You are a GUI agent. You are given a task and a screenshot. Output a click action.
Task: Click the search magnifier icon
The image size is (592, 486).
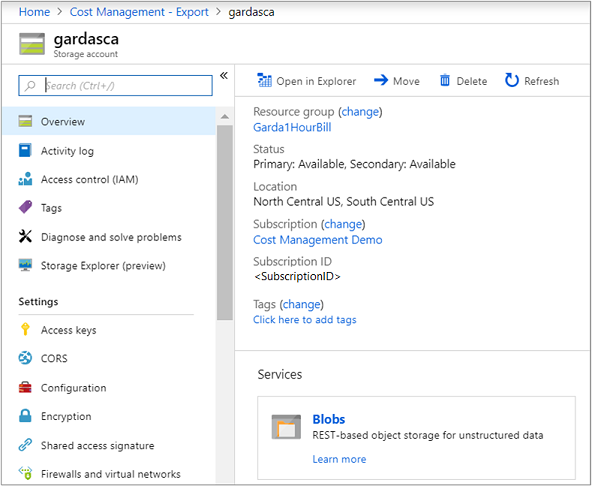click(x=30, y=86)
